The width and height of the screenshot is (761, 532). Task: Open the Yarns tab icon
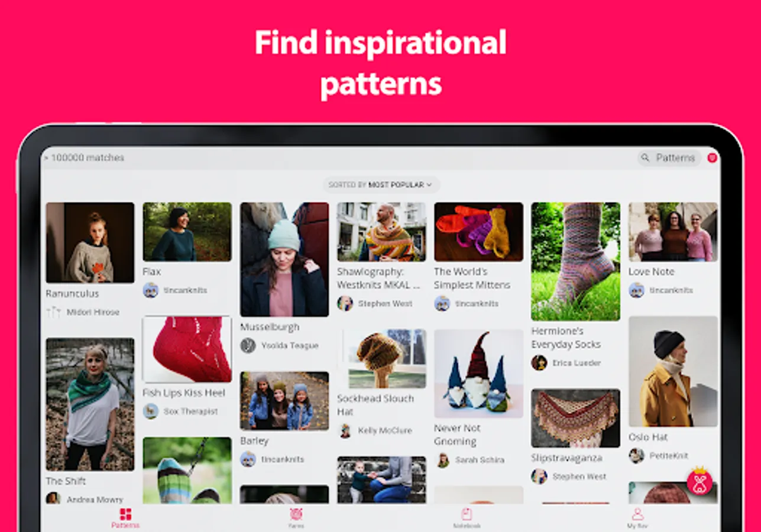[x=296, y=514]
